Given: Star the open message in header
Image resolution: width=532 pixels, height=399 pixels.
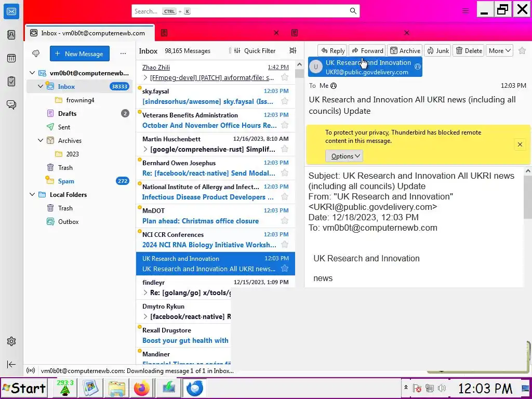Looking at the screenshot, I should 522,50.
